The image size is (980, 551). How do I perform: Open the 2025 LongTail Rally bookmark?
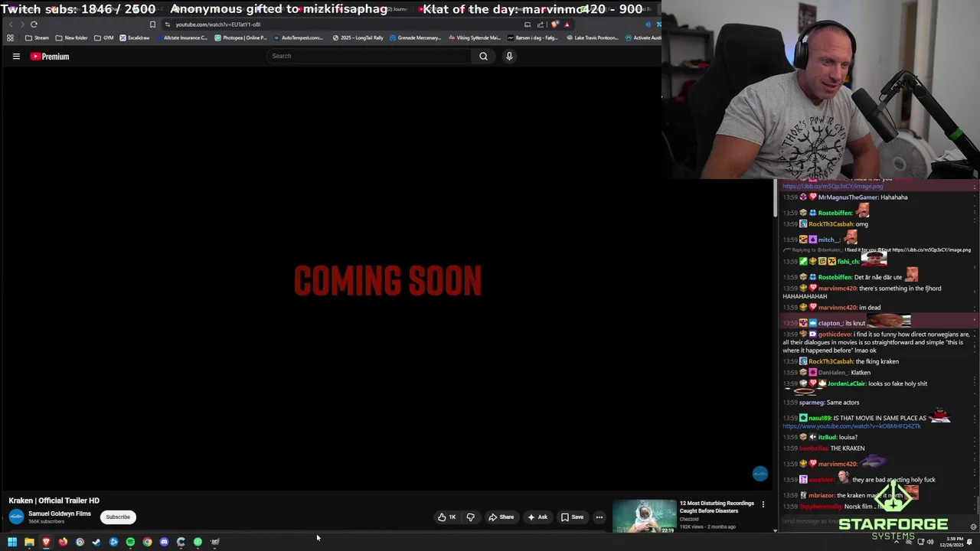tap(358, 37)
